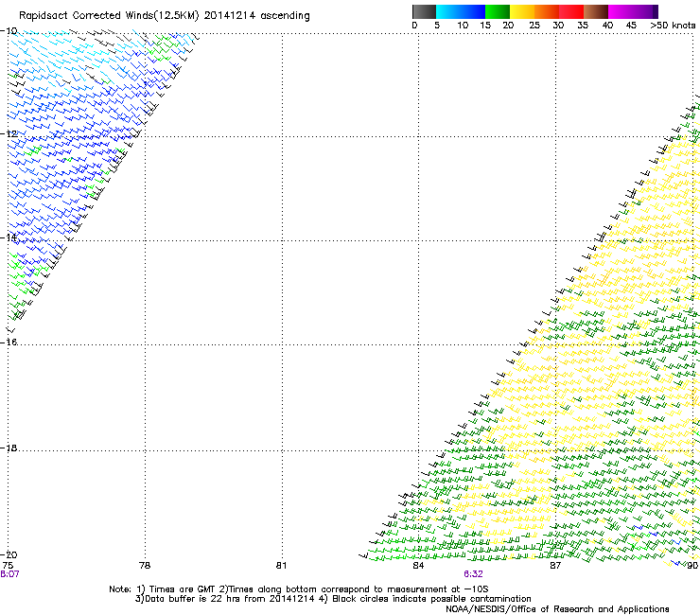Click the red 30-35 knots legend segment
The height and width of the screenshot is (615, 700).
tap(571, 11)
